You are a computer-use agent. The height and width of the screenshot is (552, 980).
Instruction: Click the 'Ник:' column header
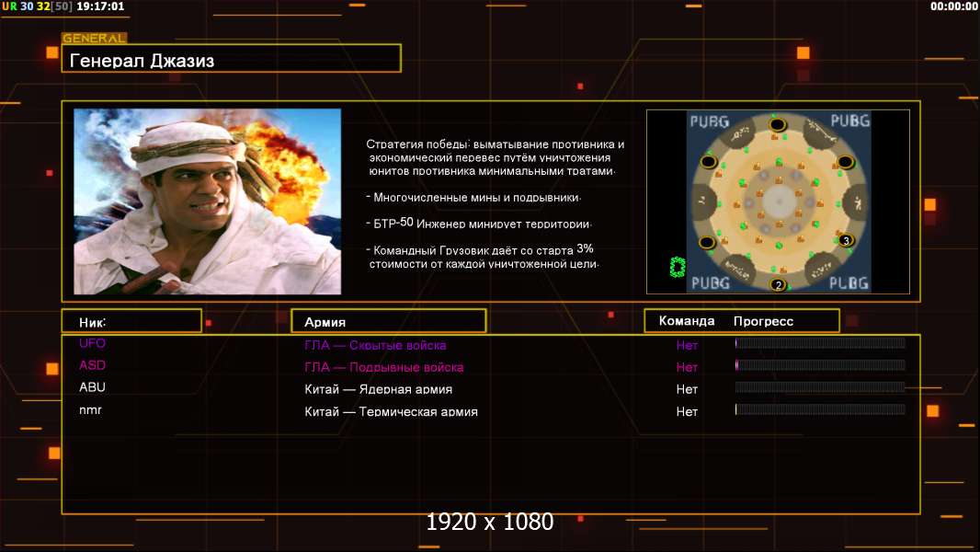coord(131,321)
